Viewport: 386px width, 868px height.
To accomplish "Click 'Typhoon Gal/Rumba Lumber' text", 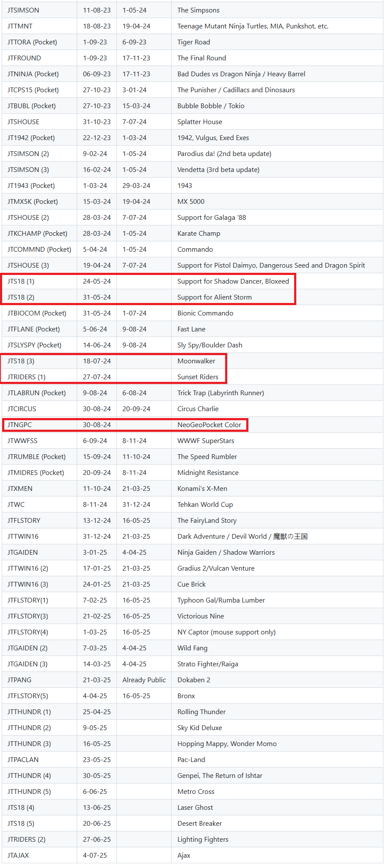I will point(221,600).
